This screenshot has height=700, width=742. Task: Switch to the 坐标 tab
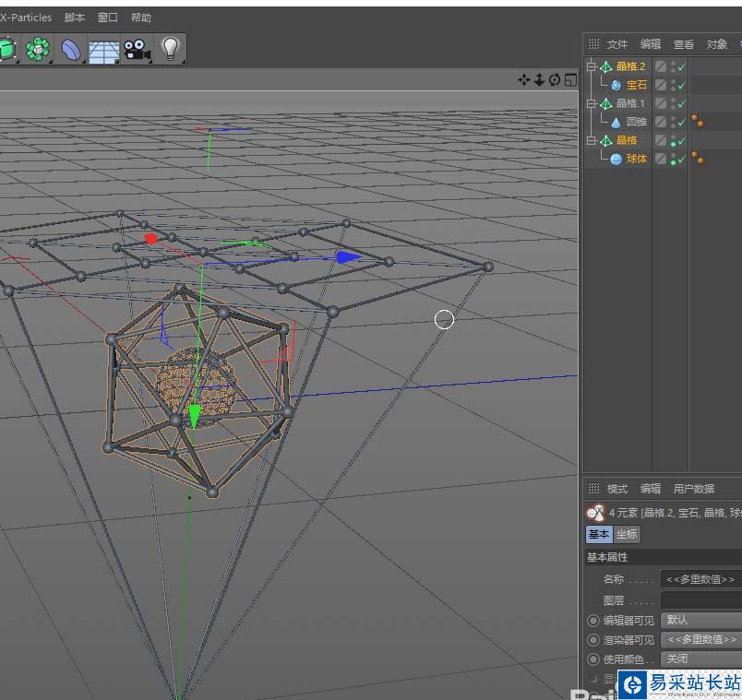(x=627, y=535)
